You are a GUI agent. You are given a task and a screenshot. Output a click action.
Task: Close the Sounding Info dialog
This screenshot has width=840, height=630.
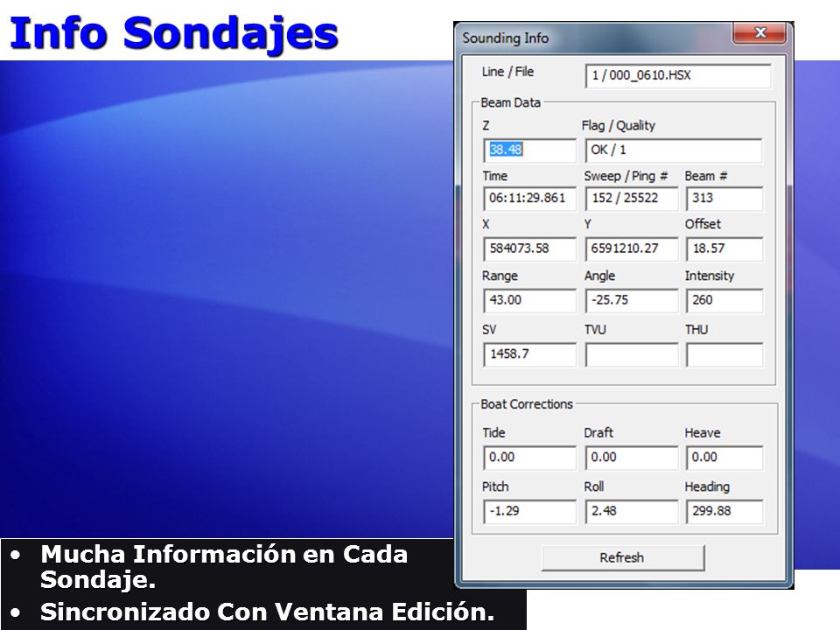click(759, 33)
